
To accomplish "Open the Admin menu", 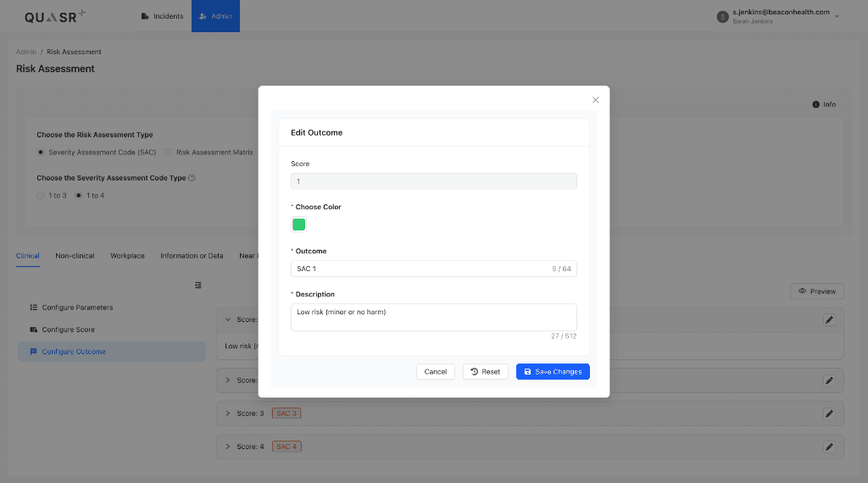I will click(215, 16).
